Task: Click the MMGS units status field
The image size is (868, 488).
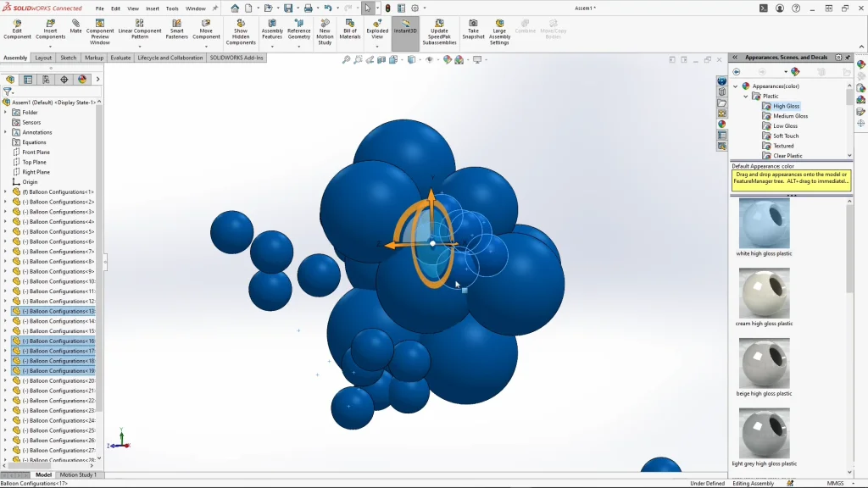Action: pyautogui.click(x=835, y=483)
